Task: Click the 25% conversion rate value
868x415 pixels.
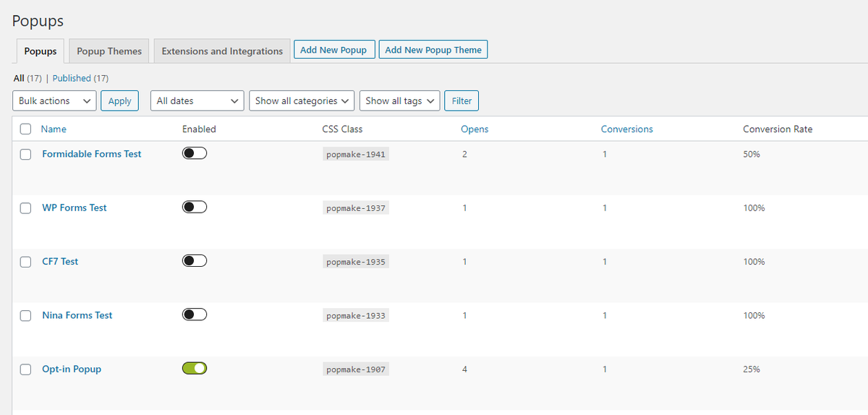Action: pyautogui.click(x=752, y=369)
